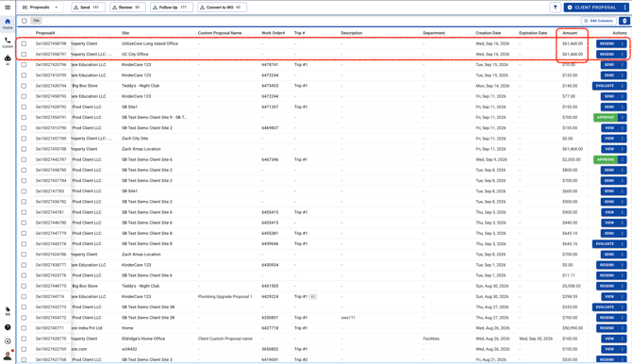Open action dropdown for work order 6439646 row
The width and height of the screenshot is (632, 364).
(x=623, y=244)
